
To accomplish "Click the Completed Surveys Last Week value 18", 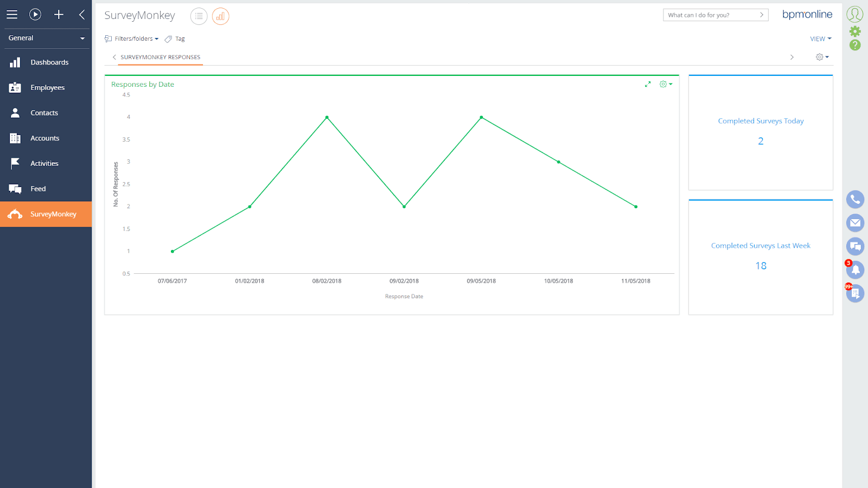I will [x=761, y=266].
